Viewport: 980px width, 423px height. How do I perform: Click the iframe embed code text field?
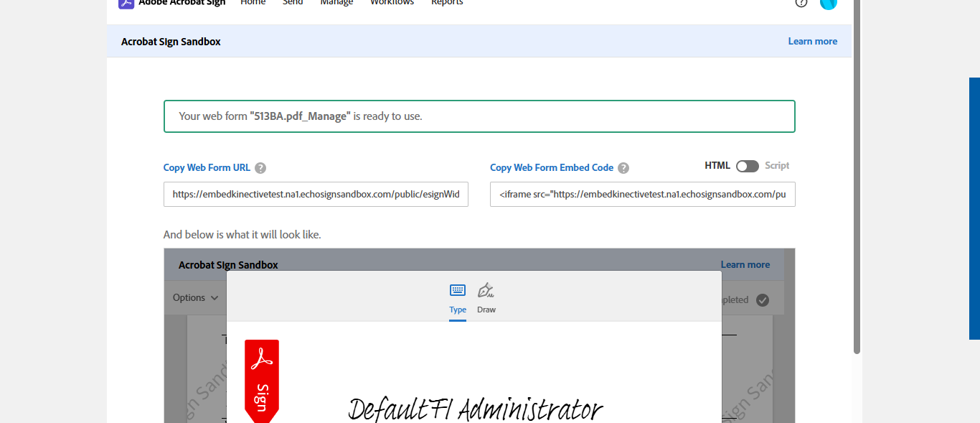pos(642,194)
